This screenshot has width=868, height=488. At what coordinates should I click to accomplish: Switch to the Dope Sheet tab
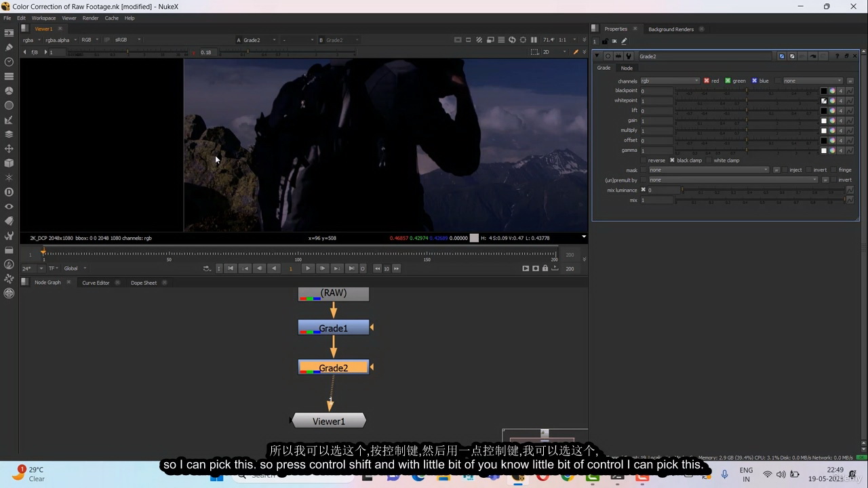(x=144, y=283)
